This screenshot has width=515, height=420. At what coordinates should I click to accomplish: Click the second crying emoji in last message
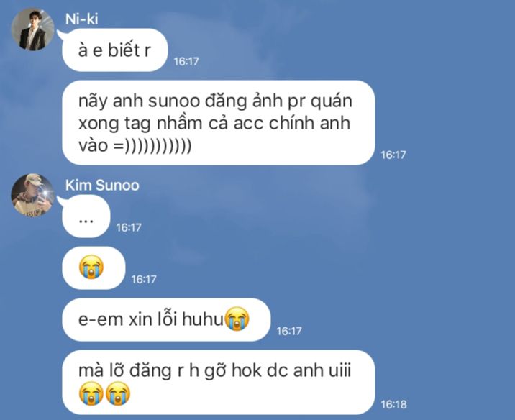pos(118,393)
